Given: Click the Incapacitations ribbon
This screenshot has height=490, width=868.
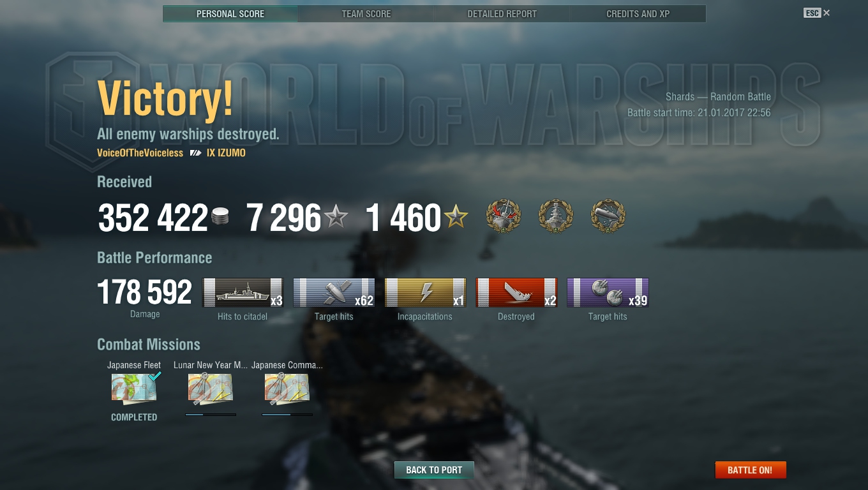Looking at the screenshot, I should point(425,293).
